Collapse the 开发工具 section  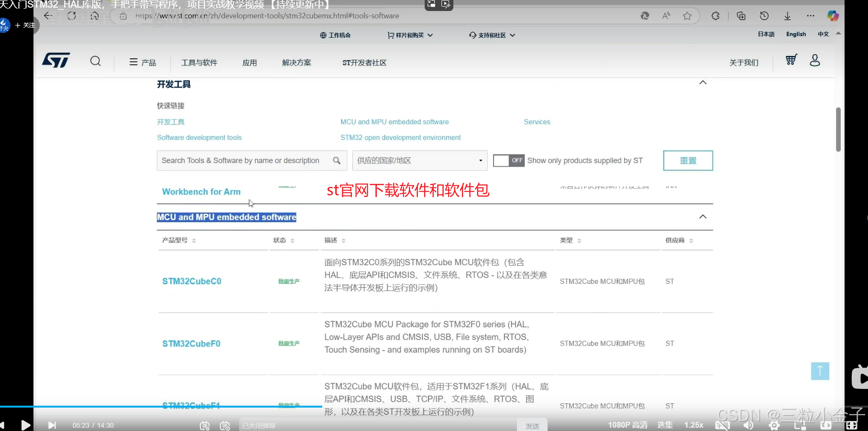coord(703,83)
